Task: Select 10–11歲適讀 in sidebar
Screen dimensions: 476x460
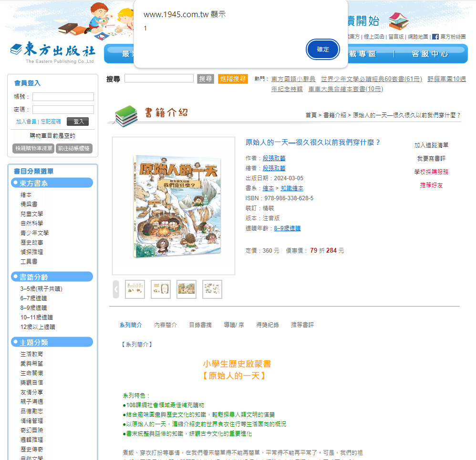Action: tap(36, 317)
